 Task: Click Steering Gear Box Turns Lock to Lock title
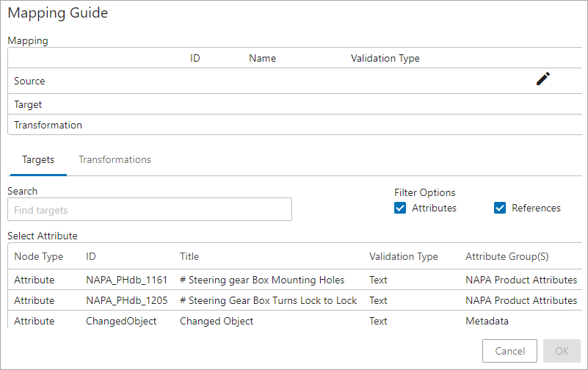pos(268,300)
